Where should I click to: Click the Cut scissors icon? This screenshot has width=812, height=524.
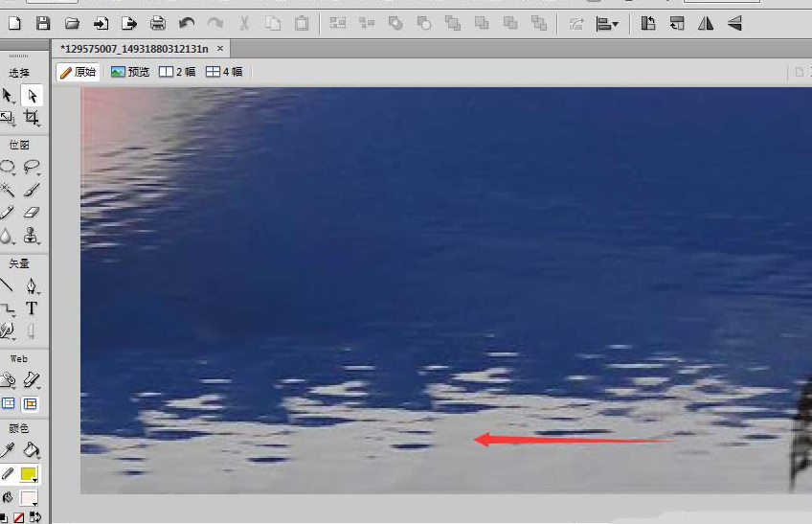(244, 23)
